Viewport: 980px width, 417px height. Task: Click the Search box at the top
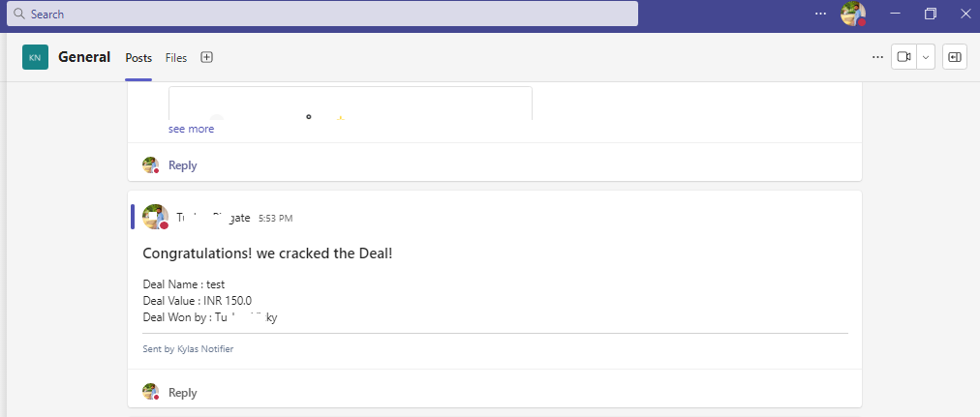coord(322,14)
